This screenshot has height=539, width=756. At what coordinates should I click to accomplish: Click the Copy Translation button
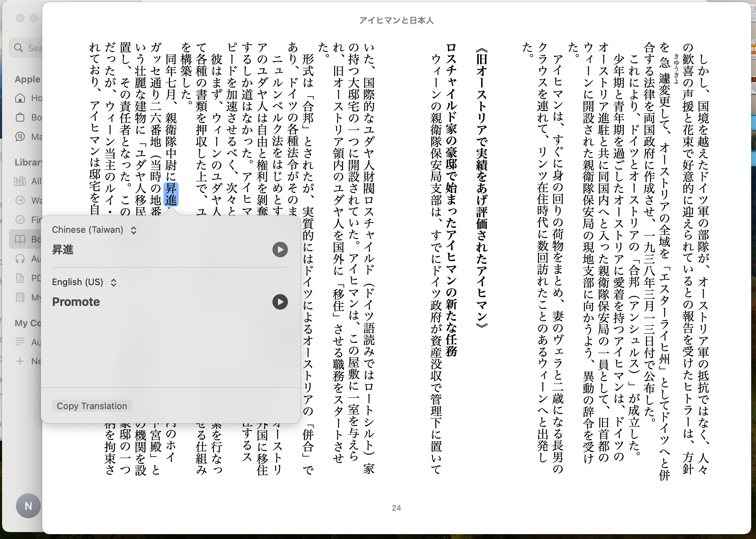[92, 406]
